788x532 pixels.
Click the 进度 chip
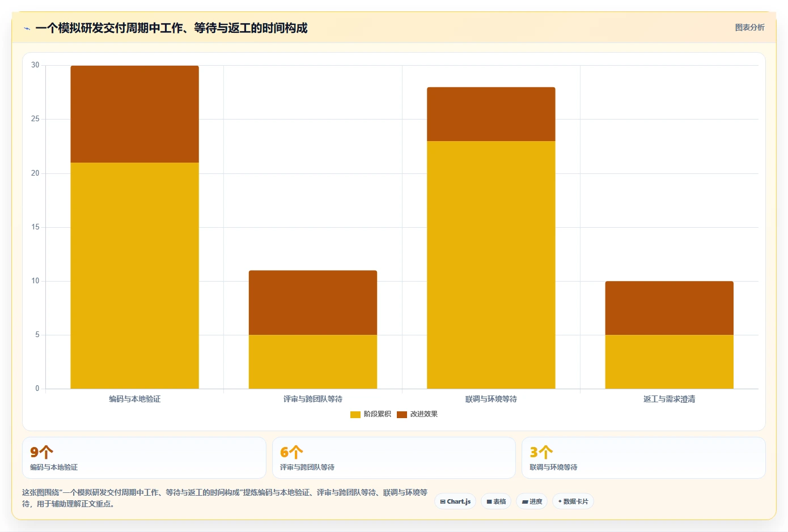[532, 501]
